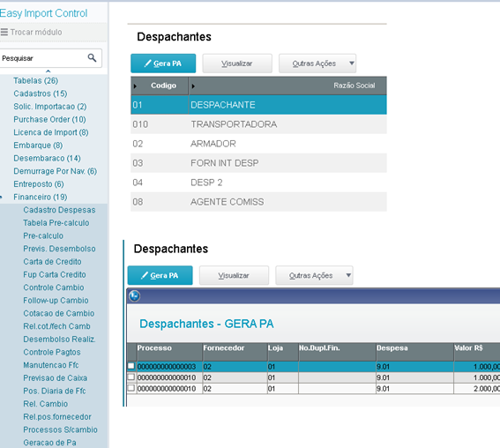The width and height of the screenshot is (500, 448).
Task: Open the Cadastros (15) menu
Action: pyautogui.click(x=41, y=93)
